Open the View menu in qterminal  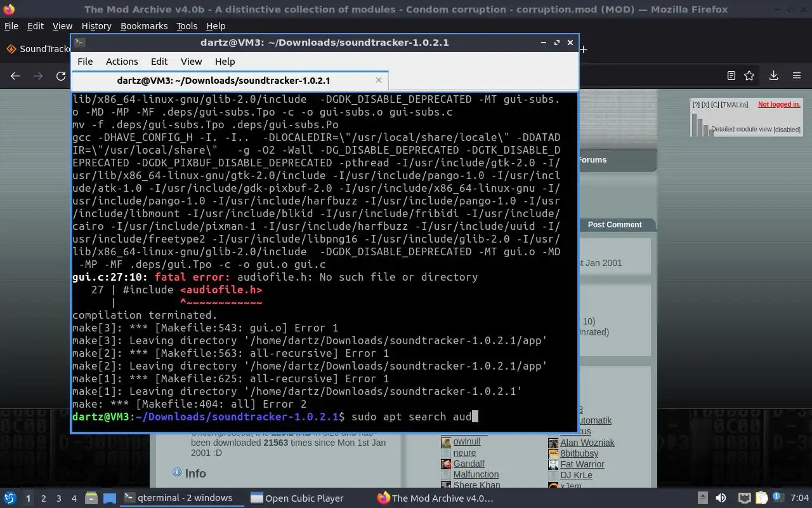(191, 62)
